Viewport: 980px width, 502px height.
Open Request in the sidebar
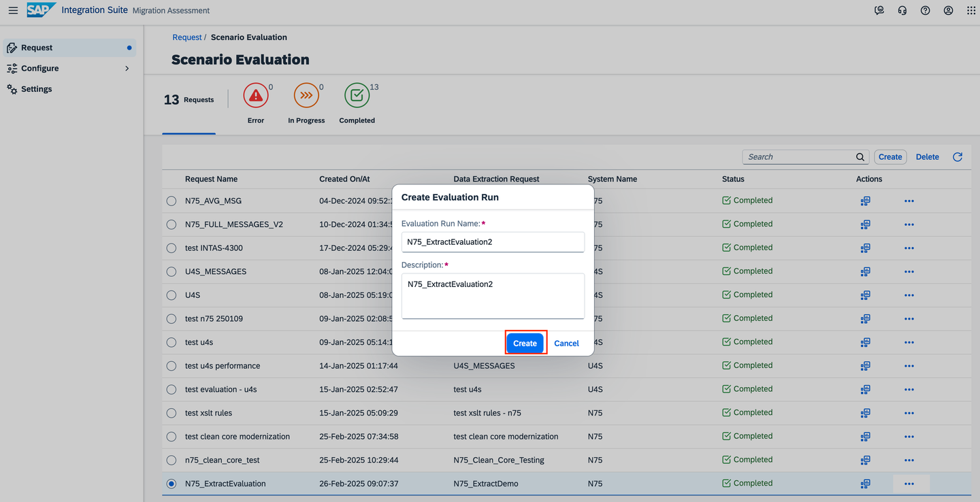69,48
